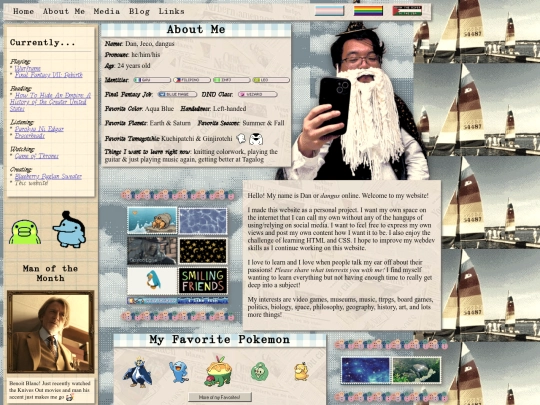Open the Blueberry Raglan Sweater link
This screenshot has width=540, height=405.
48,176
